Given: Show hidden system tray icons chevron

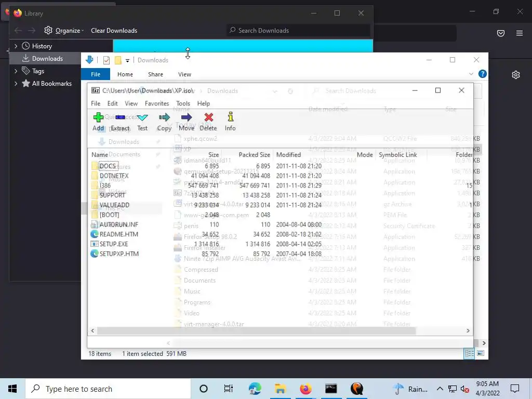Looking at the screenshot, I should [440, 389].
